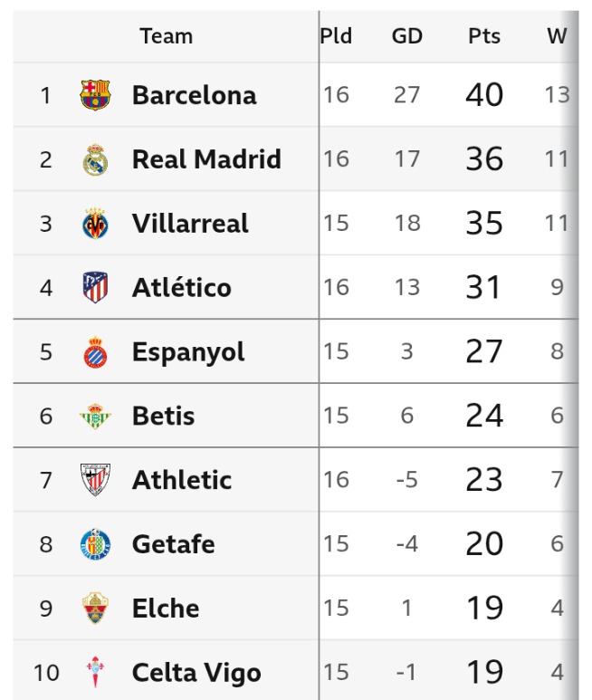The width and height of the screenshot is (592, 700).
Task: Click the Pts column header
Action: click(x=484, y=36)
